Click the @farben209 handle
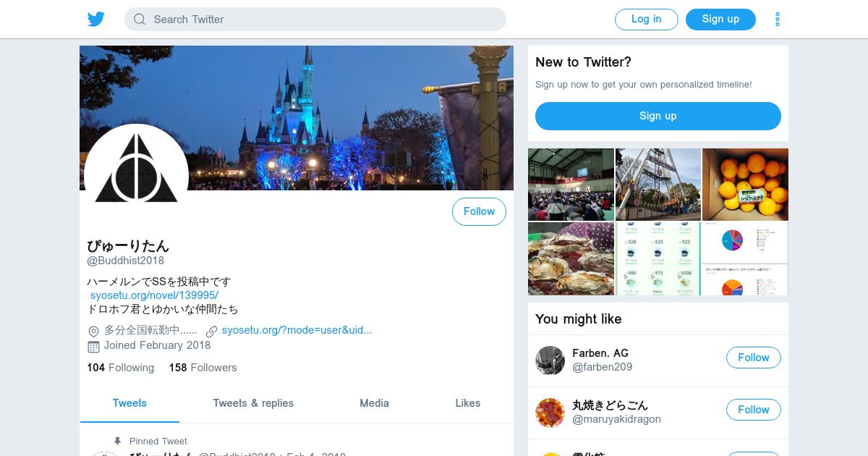868x456 pixels. click(602, 367)
